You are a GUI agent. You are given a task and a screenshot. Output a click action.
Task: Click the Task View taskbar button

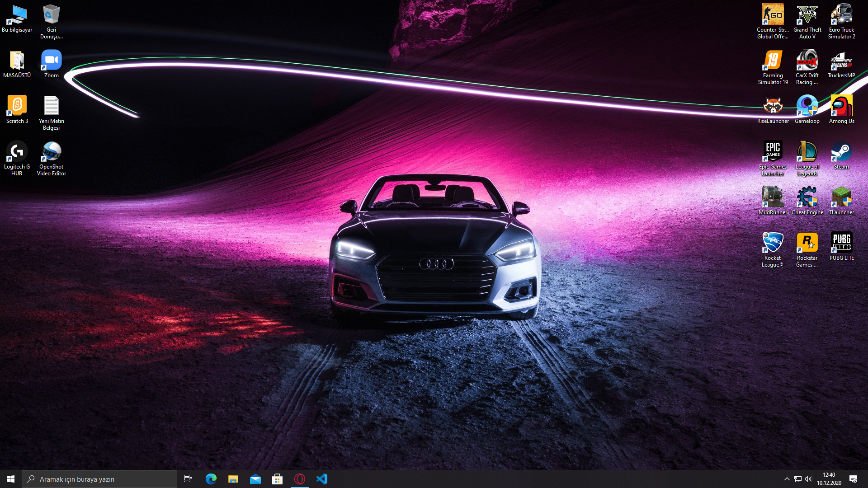188,479
